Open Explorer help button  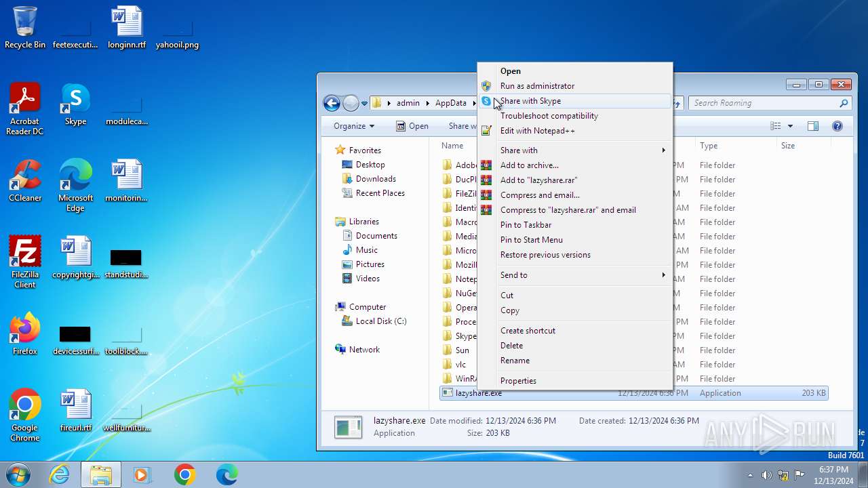pos(837,126)
